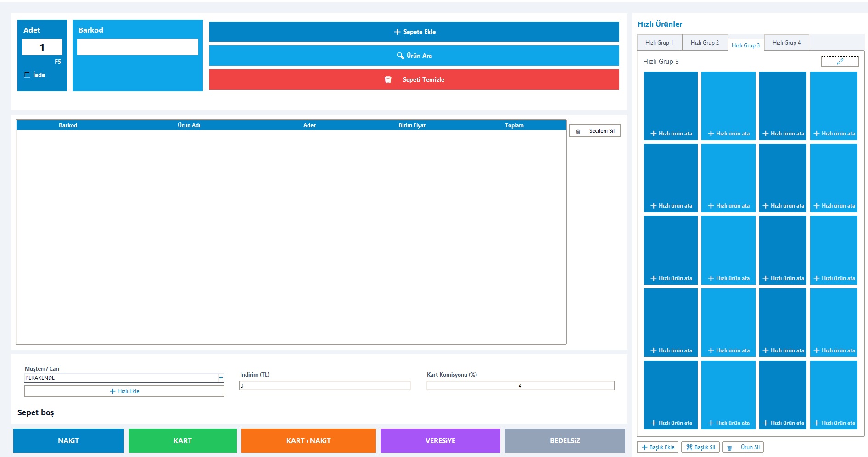Click the magnifier icon on Ürün Ara
Image resolution: width=868 pixels, height=457 pixels.
click(400, 56)
